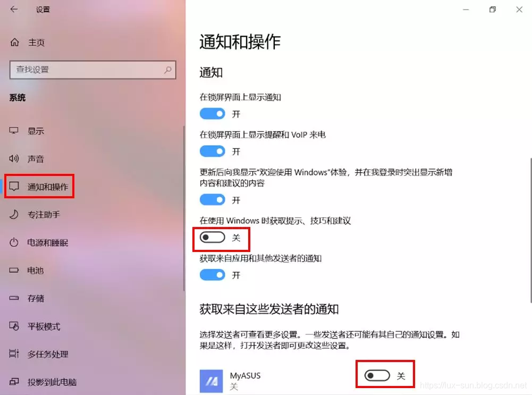The image size is (532, 395).
Task: Toggle 在锁屏界面上显示通知 switch
Action: [x=213, y=114]
